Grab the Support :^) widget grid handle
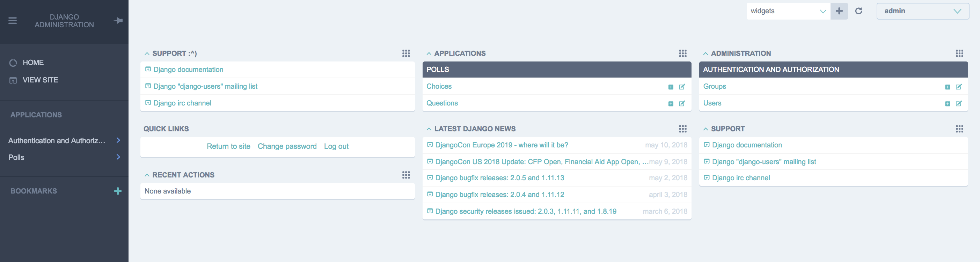Screen dimensions: 980x262 [x=406, y=53]
